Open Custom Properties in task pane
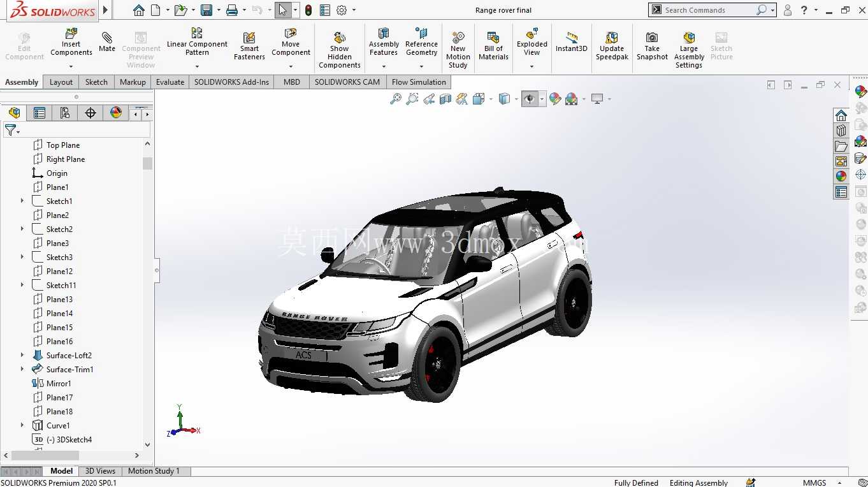 coord(841,192)
